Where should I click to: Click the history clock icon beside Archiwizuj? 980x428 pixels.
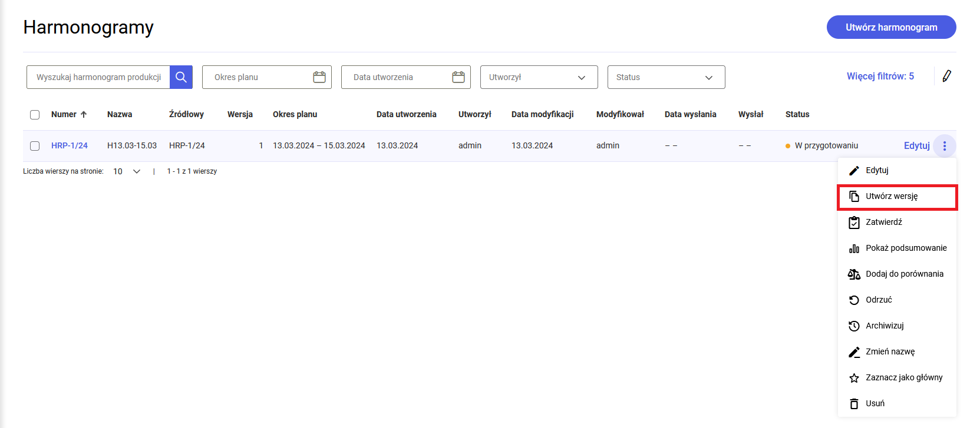854,326
